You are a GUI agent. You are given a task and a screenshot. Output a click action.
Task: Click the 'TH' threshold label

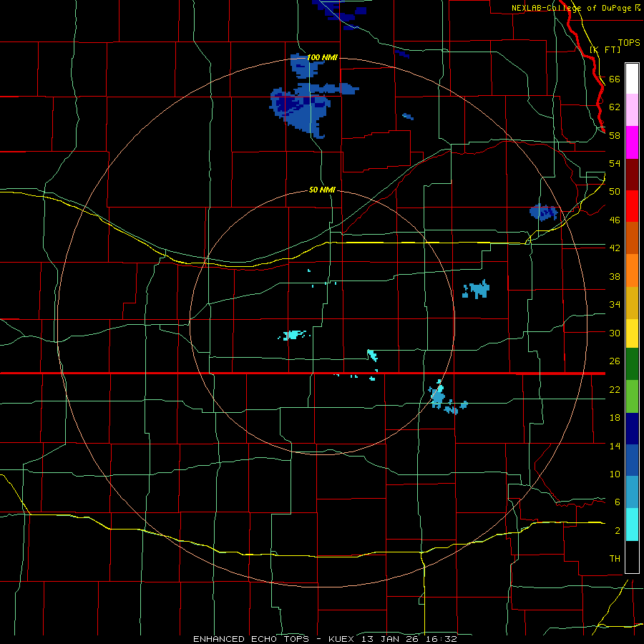615,558
